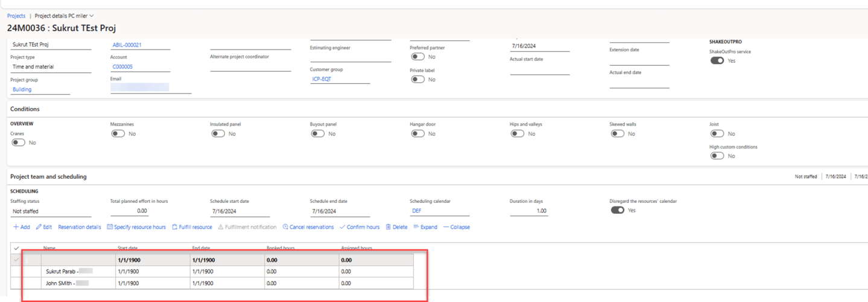Toggle the Cranes switch
Image resolution: width=868 pixels, height=302 pixels.
click(x=19, y=143)
